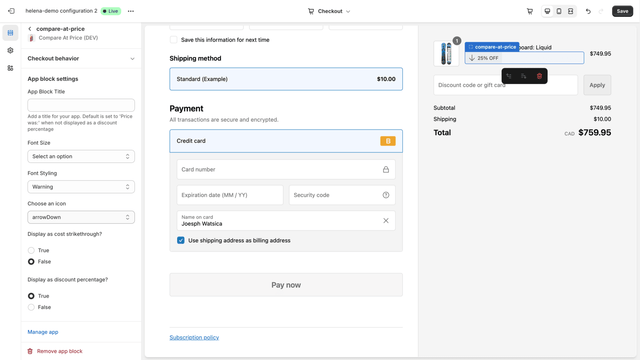Set cost strikethrough to False
The height and width of the screenshot is (360, 640).
[x=31, y=262]
